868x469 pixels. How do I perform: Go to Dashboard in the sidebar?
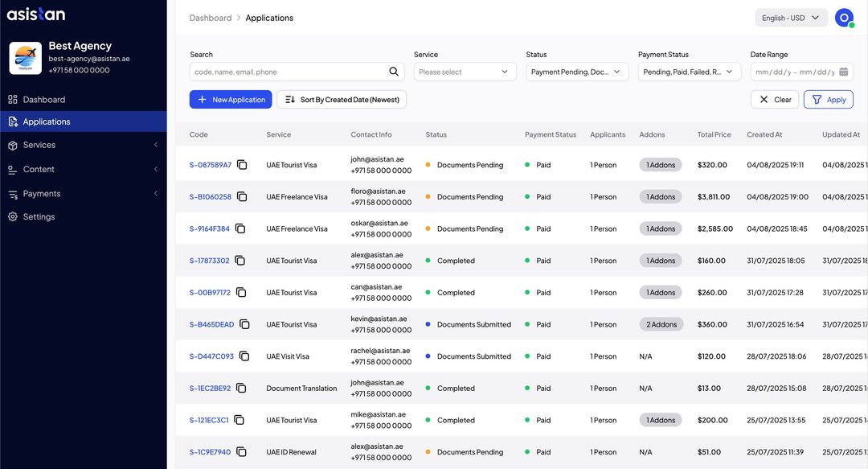[44, 100]
